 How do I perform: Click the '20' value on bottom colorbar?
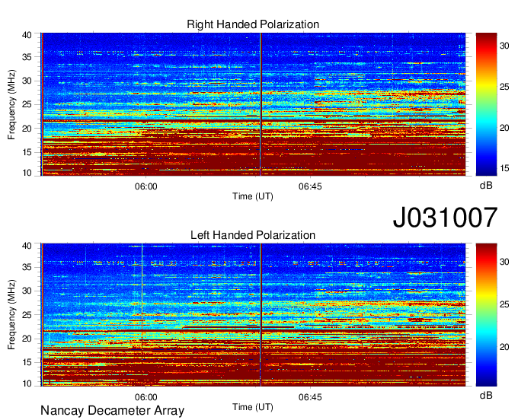coord(504,347)
